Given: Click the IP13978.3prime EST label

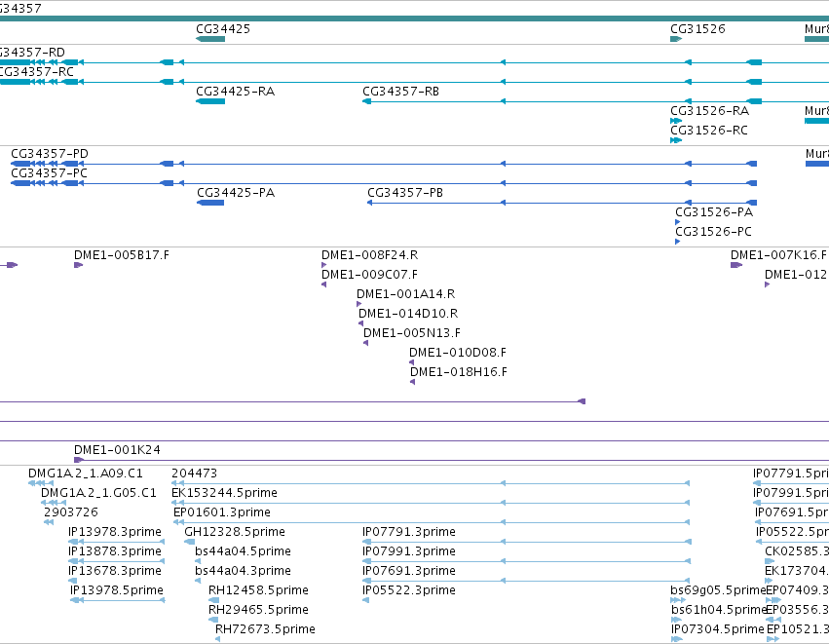Looking at the screenshot, I should coord(115,532).
